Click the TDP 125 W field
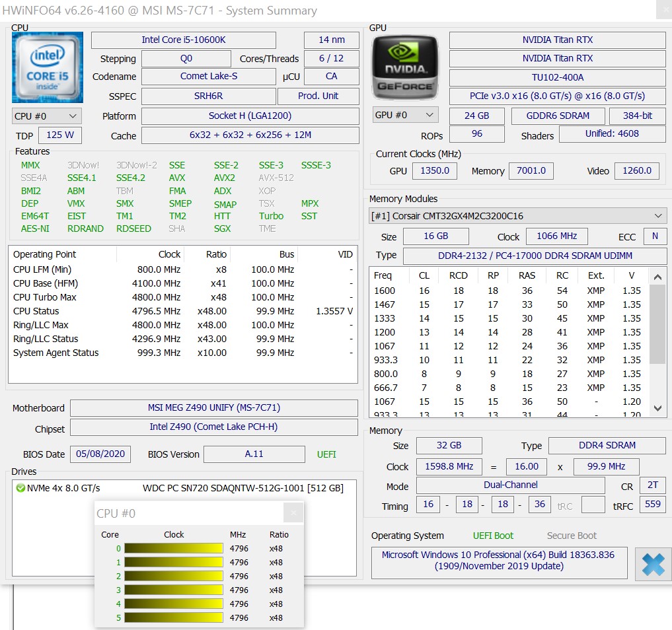The height and width of the screenshot is (630, 672). tap(60, 135)
